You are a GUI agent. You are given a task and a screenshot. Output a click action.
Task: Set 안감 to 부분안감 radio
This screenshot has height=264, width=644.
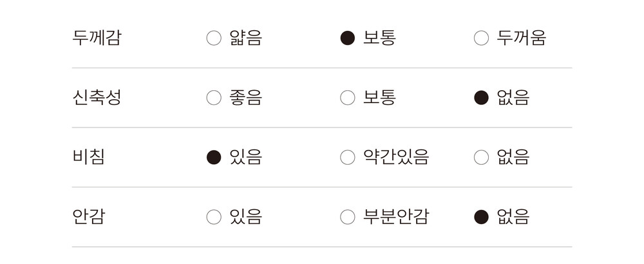[x=348, y=217]
